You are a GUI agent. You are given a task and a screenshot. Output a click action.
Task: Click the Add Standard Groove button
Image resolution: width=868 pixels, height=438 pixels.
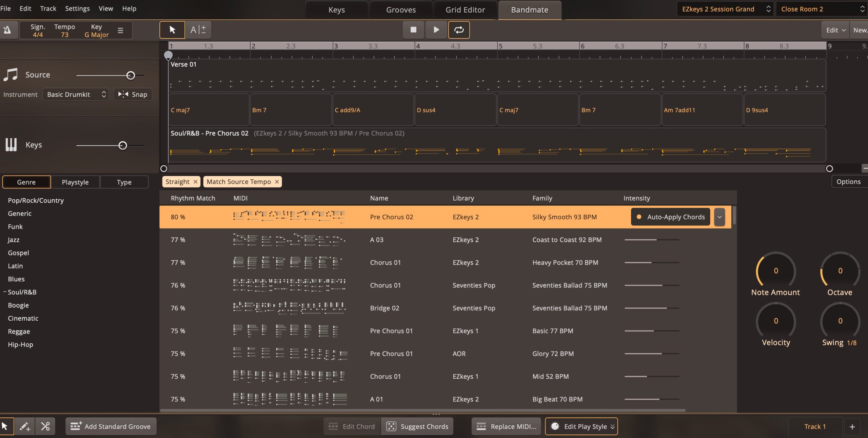[x=111, y=426]
